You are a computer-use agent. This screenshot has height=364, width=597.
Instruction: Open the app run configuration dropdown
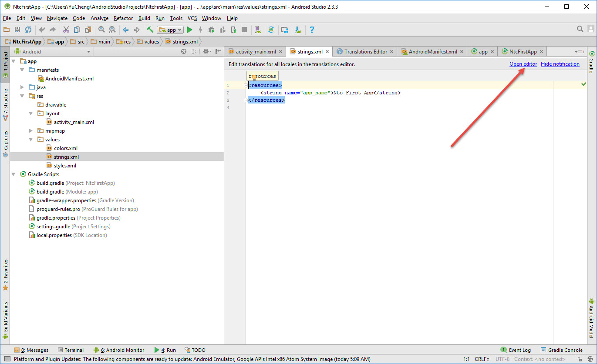point(171,30)
